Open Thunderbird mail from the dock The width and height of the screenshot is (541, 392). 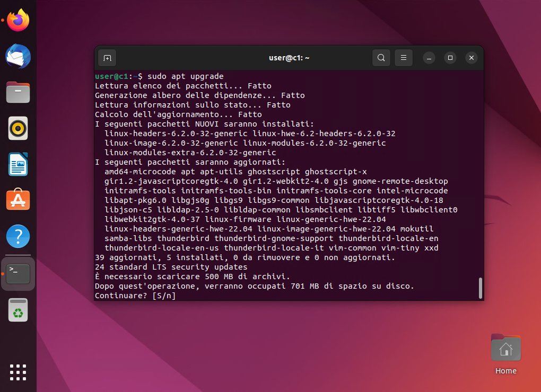tap(18, 56)
